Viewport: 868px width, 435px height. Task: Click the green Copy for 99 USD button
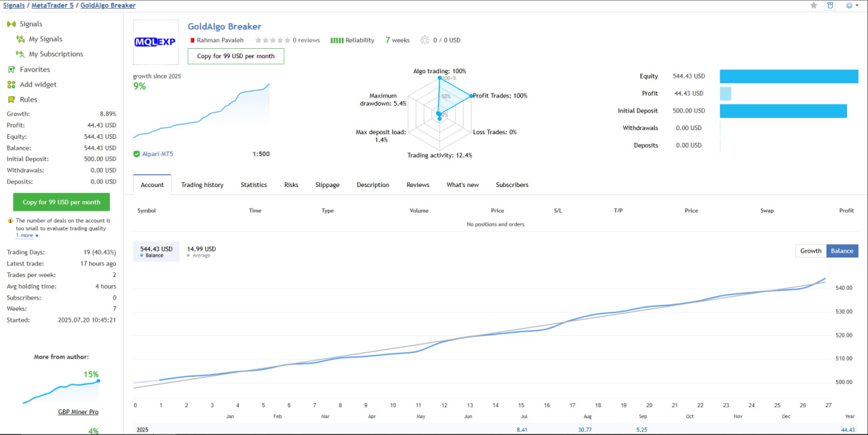tap(61, 202)
